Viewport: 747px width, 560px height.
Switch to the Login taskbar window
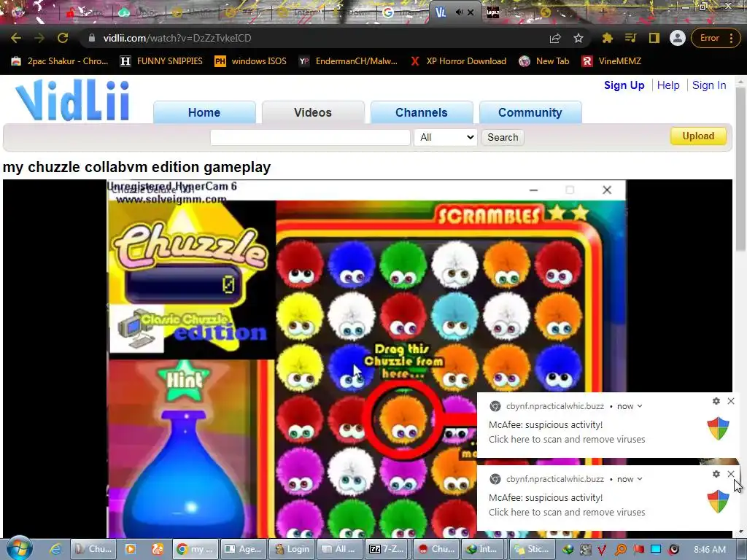(293, 549)
